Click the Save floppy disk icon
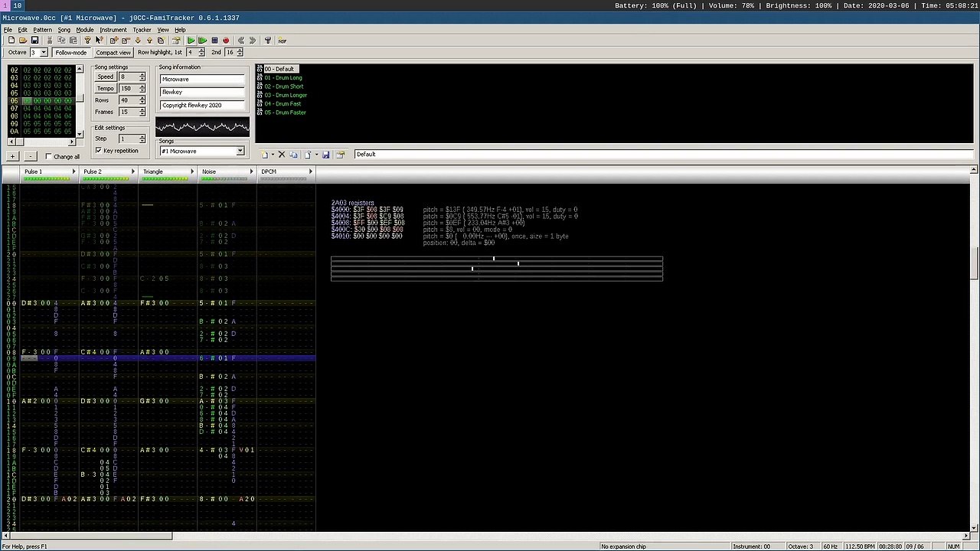 [x=34, y=41]
